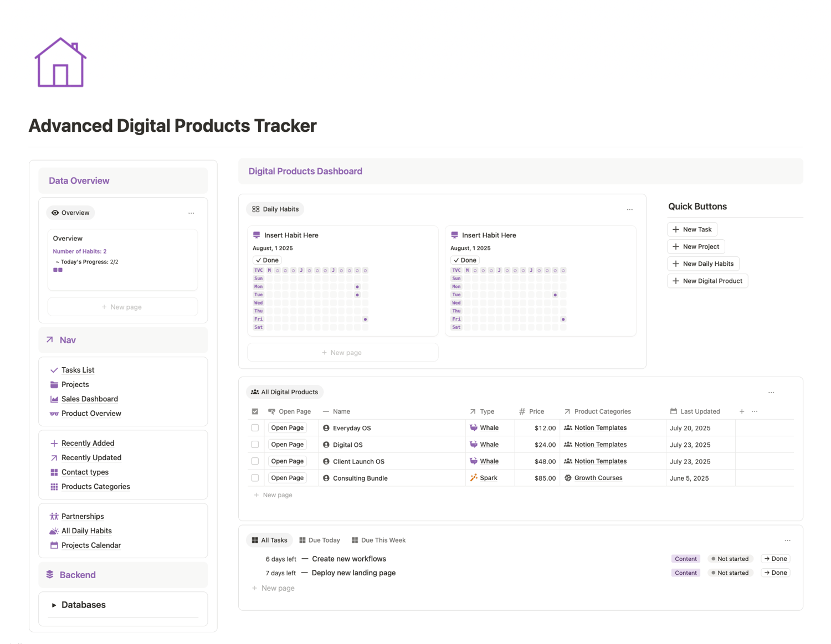The width and height of the screenshot is (831, 644).
Task: Tick the checkbox for Consulting Bundle row
Action: click(255, 478)
